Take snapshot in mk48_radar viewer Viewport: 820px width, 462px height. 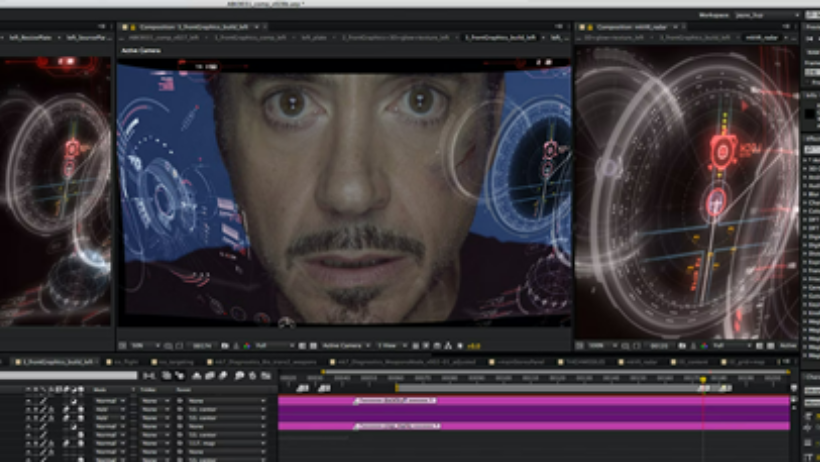tap(682, 346)
